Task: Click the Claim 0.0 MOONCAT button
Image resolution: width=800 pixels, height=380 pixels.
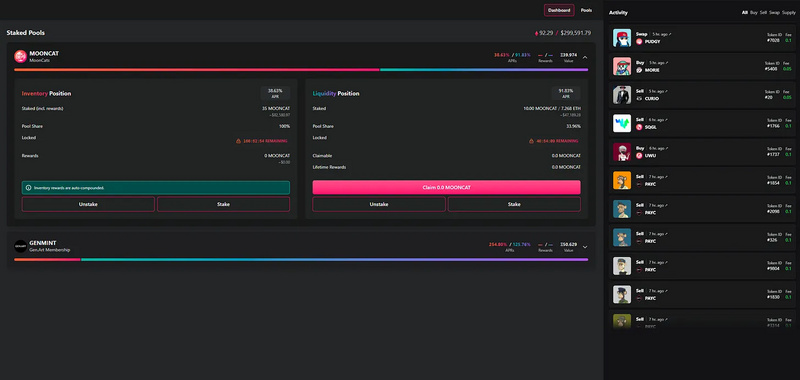Action: pyautogui.click(x=446, y=187)
